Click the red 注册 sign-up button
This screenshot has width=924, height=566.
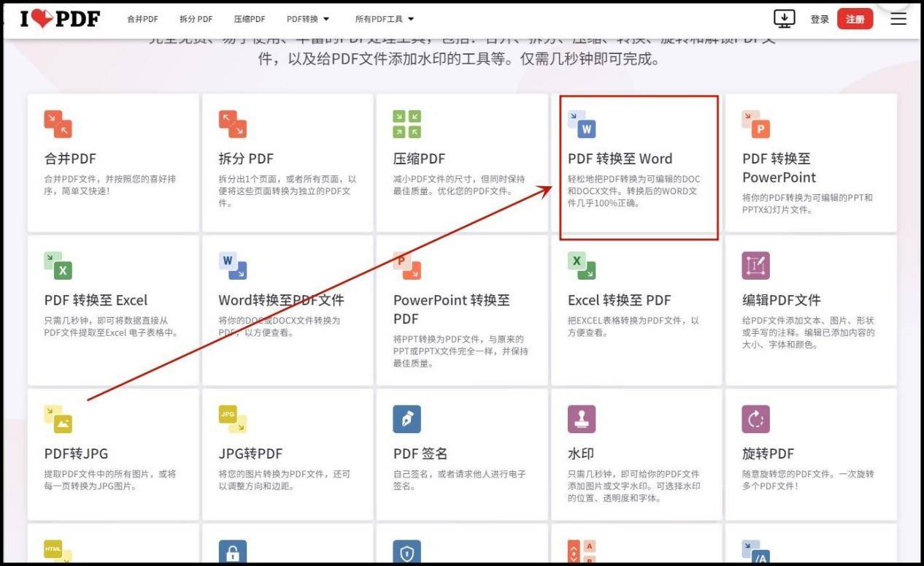855,19
